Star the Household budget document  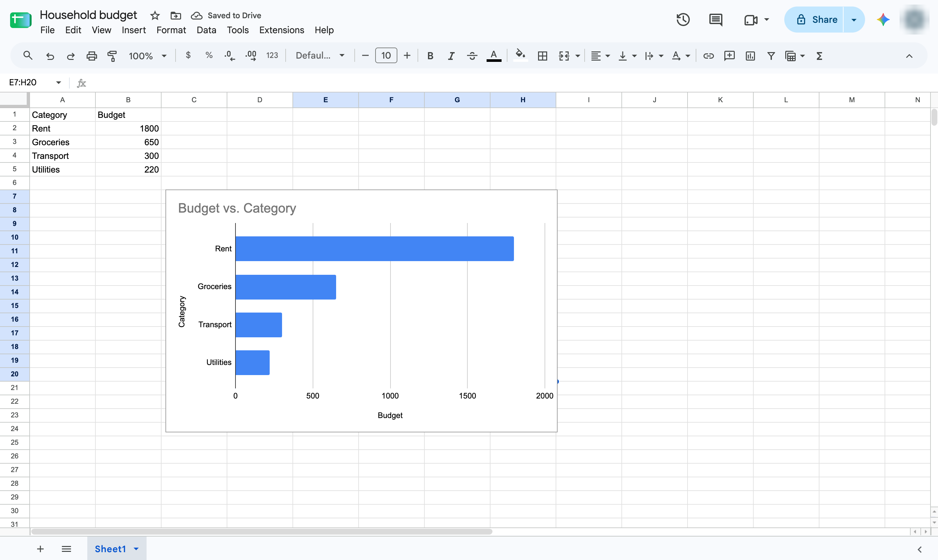point(155,16)
